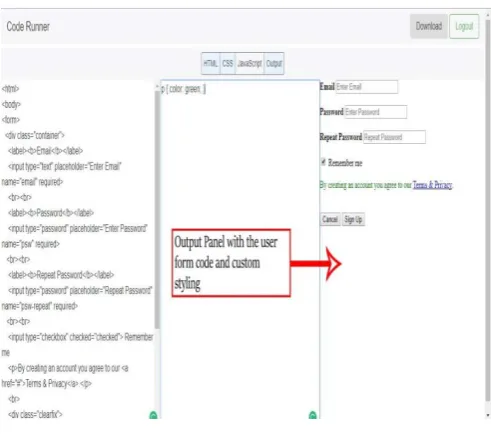Viewport: 491px width, 440px height.
Task: Open the Terms & Privacy link
Action: click(x=432, y=185)
